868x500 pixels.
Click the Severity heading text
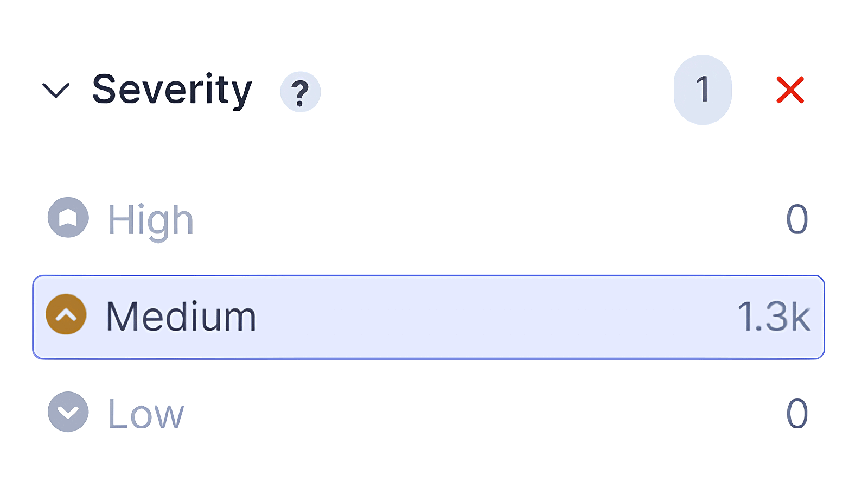coord(172,90)
